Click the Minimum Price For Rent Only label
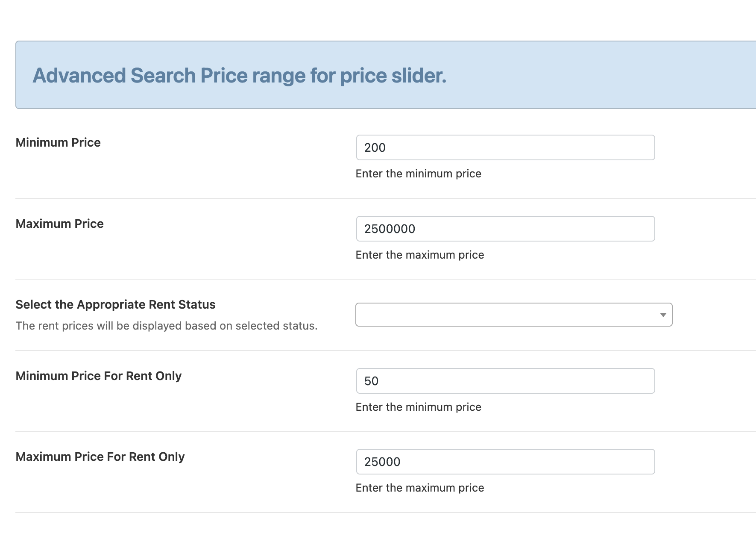Viewport: 756px width, 554px height. pos(99,376)
